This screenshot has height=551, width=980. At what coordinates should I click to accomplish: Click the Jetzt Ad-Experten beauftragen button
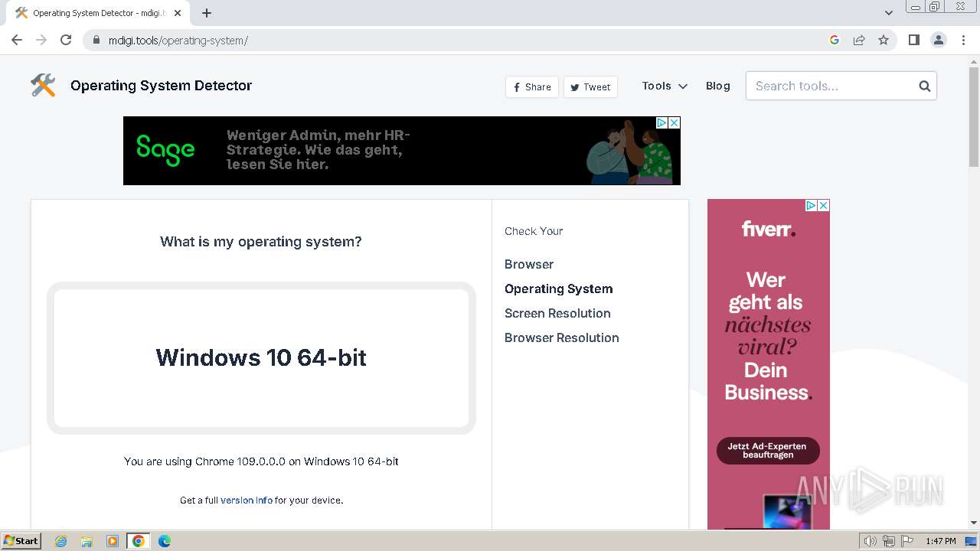(x=768, y=451)
